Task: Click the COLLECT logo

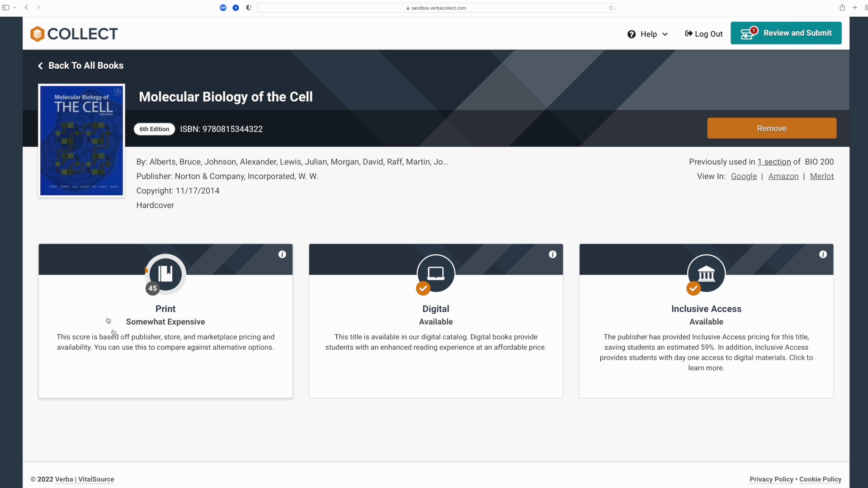Action: click(74, 34)
